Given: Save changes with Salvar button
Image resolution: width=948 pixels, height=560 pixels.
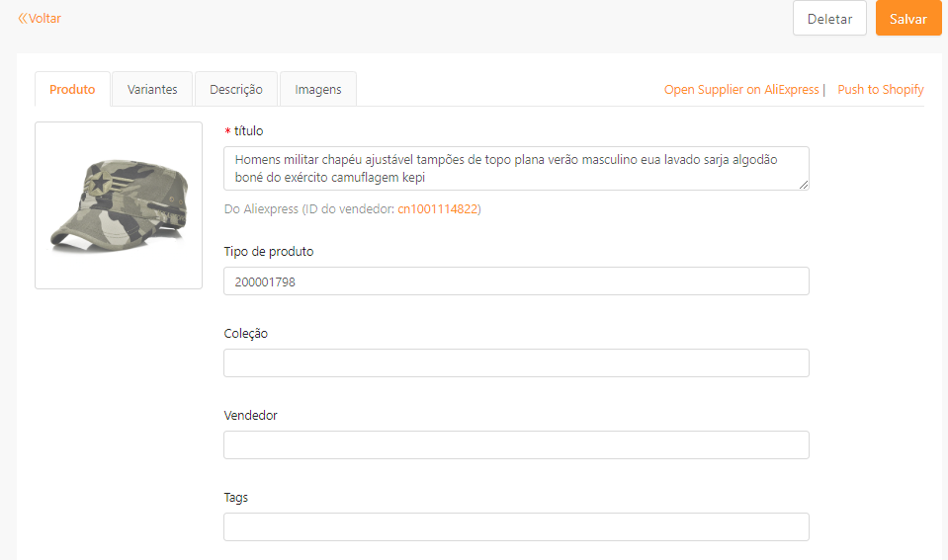Looking at the screenshot, I should pos(908,19).
